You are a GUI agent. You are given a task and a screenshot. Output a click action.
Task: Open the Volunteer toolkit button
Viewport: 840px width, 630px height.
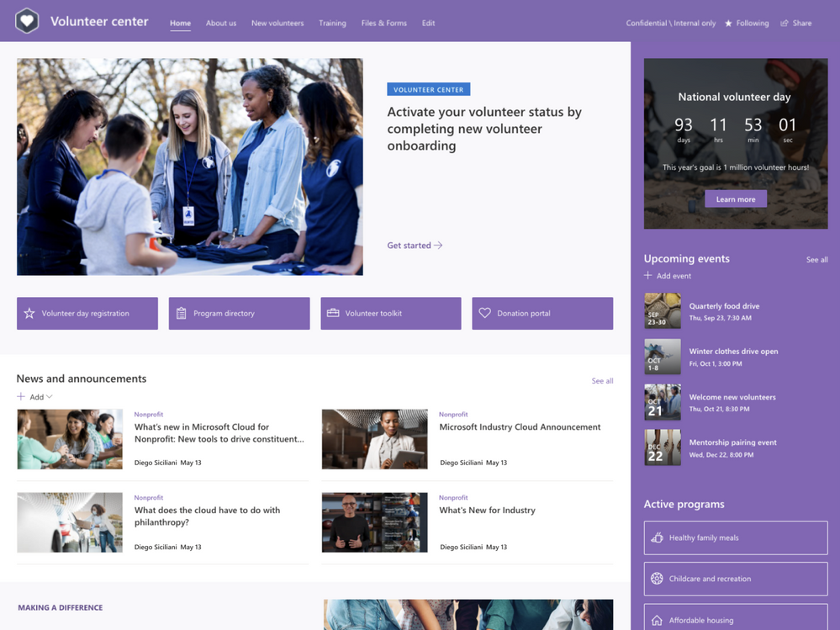tap(390, 314)
